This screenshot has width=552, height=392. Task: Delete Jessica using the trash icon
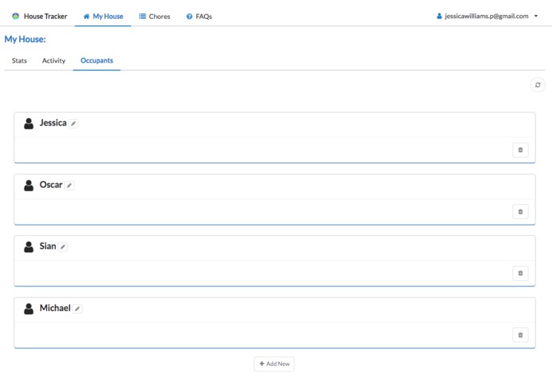[x=520, y=150]
